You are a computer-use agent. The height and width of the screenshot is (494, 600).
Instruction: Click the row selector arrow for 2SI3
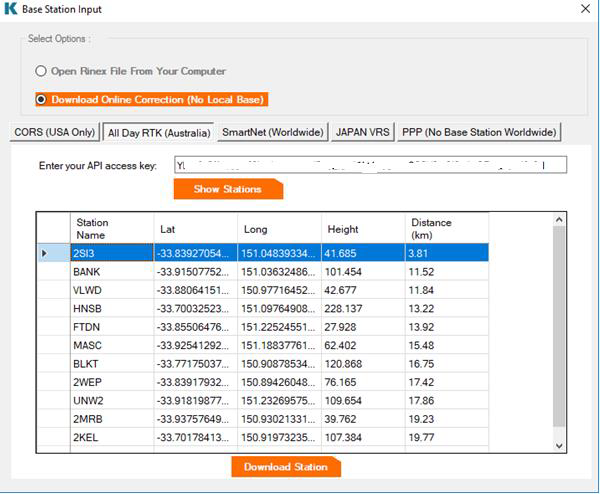tap(54, 253)
